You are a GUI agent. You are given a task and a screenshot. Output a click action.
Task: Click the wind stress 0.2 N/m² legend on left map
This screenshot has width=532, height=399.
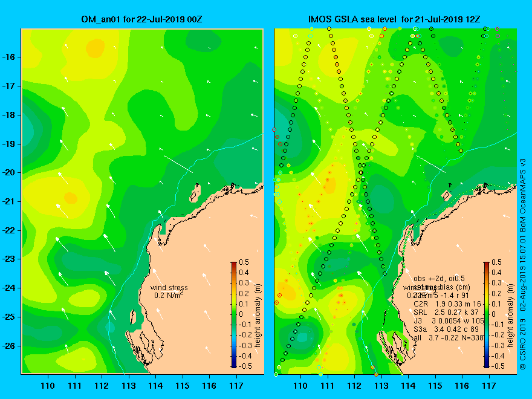tap(169, 291)
